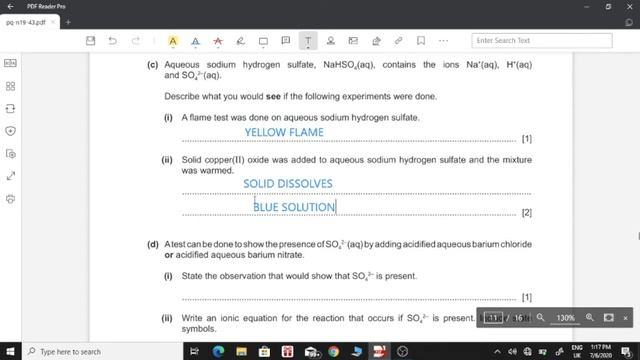Screen dimensions: 640x360
Task: Select the Strikethrough text tool
Action: click(218, 41)
